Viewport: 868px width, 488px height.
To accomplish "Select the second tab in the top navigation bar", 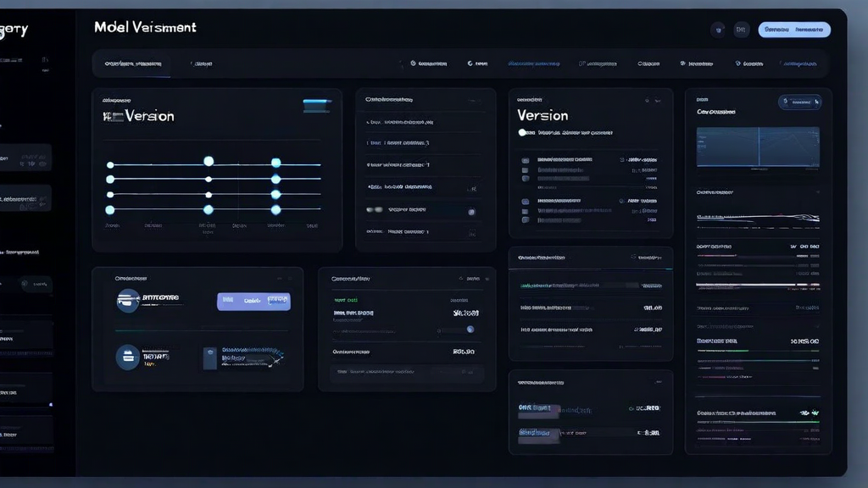I will 203,64.
